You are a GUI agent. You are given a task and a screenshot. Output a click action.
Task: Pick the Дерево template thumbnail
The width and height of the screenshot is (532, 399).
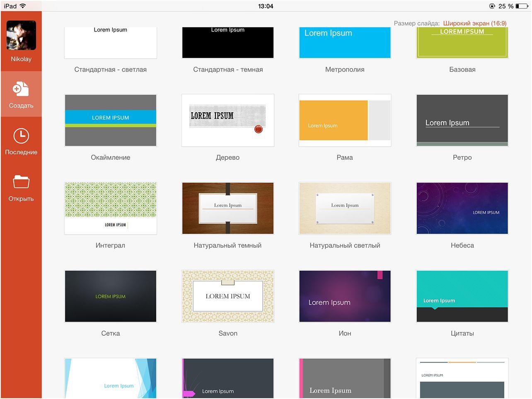coord(228,120)
